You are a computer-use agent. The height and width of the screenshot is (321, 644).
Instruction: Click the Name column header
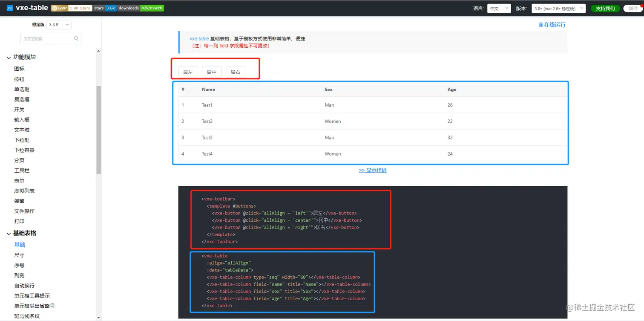tap(208, 90)
